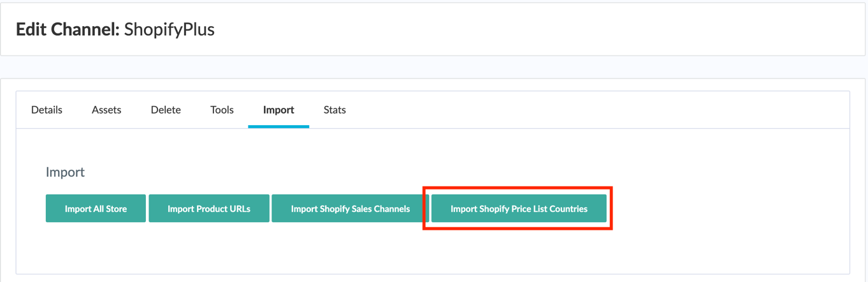Start Import Shopify Sales Channels
The image size is (868, 282).
point(350,209)
